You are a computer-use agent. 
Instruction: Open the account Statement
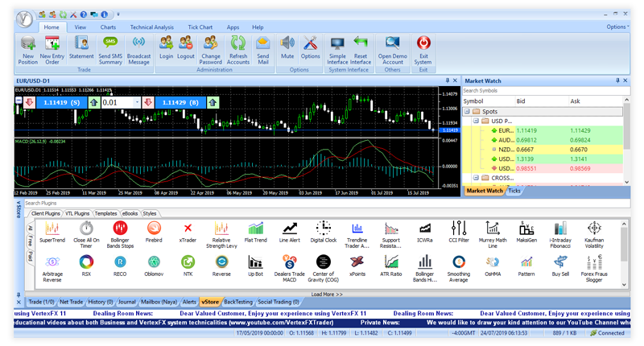point(81,47)
